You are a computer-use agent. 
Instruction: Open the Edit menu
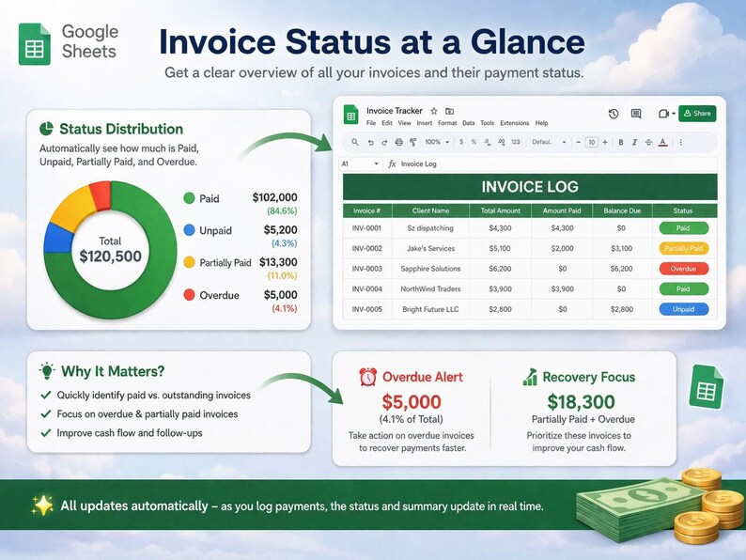(387, 123)
